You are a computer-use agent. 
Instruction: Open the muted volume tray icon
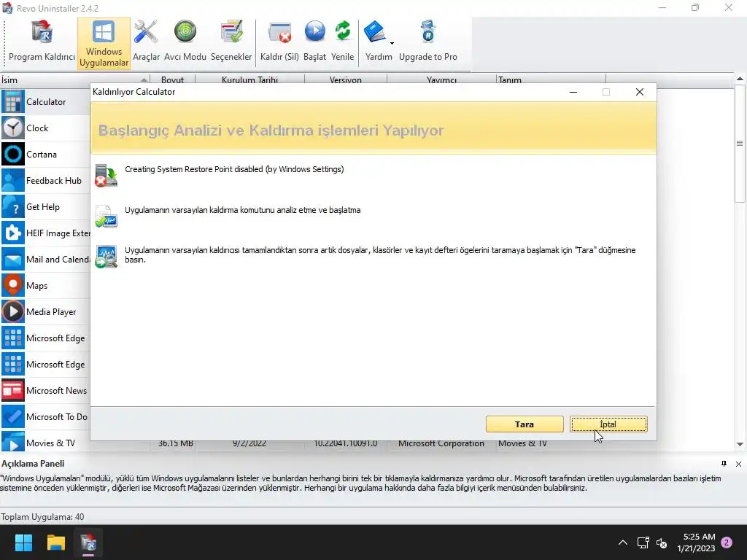tap(662, 542)
